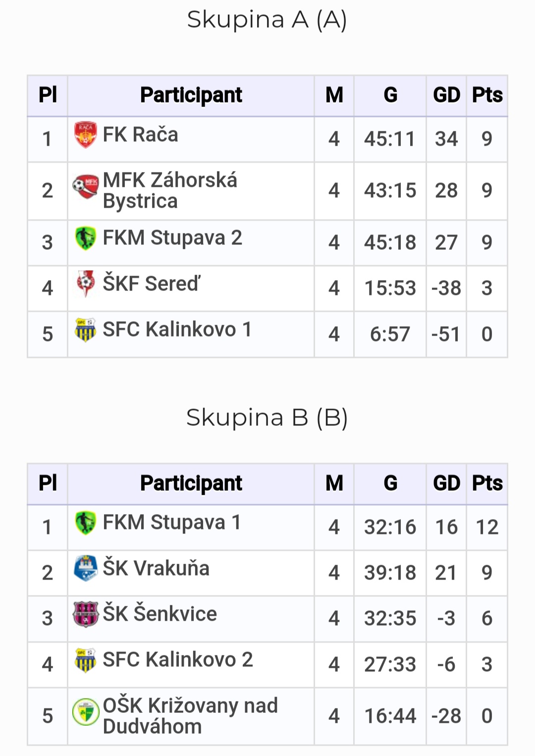Click the SFC Kalinkovo 1 crest icon
Viewport: 535px width, 756px height.
(85, 330)
